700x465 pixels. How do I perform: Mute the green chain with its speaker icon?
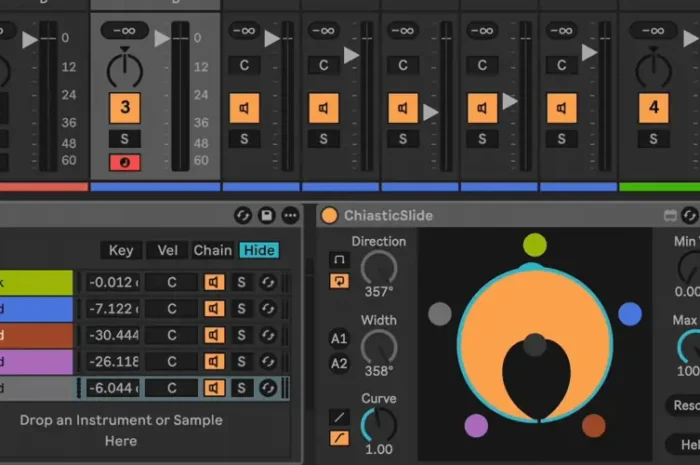[x=214, y=282]
